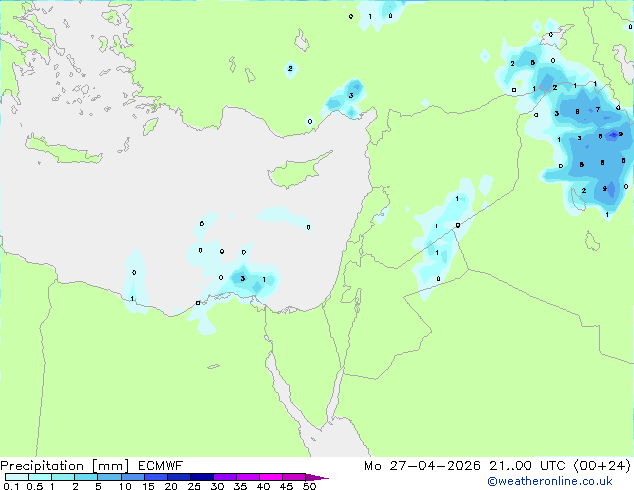This screenshot has width=634, height=490.
Task: Choose the 10–15 mm blue legend swatch
Action: (x=133, y=477)
